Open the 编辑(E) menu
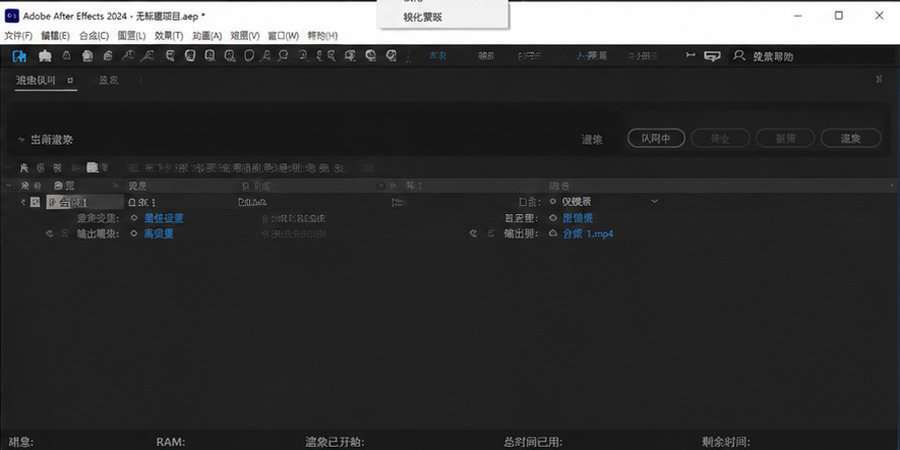Screen dimensions: 900x450 (55, 36)
